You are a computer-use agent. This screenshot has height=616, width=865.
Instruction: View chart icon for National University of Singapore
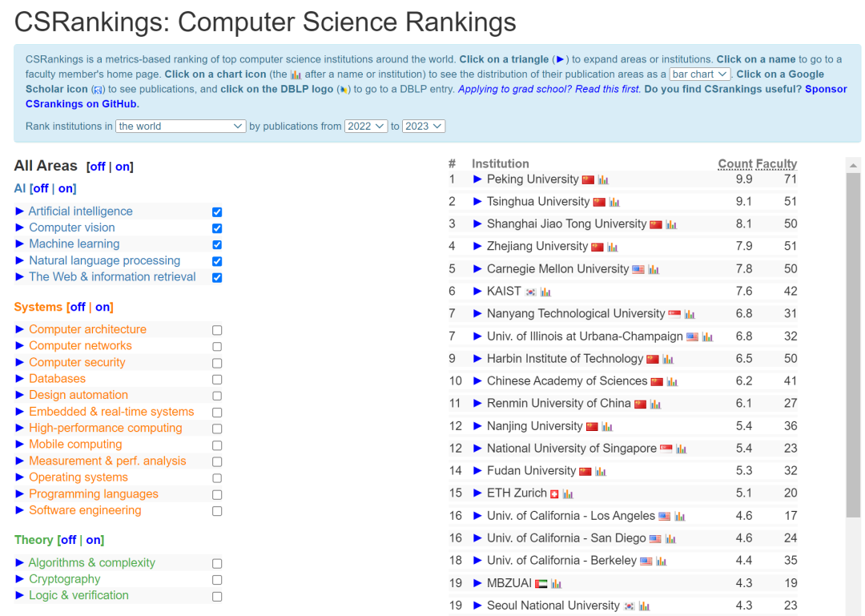[x=682, y=448]
